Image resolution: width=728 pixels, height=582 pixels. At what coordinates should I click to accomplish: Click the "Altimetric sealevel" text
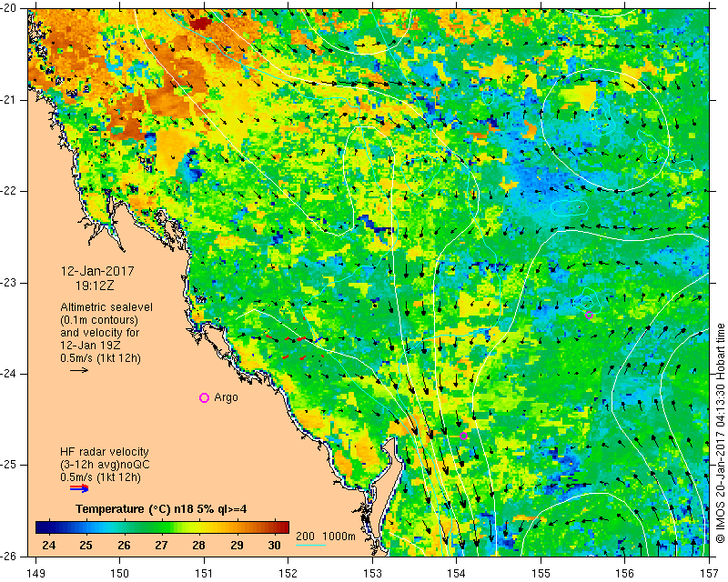tap(106, 307)
